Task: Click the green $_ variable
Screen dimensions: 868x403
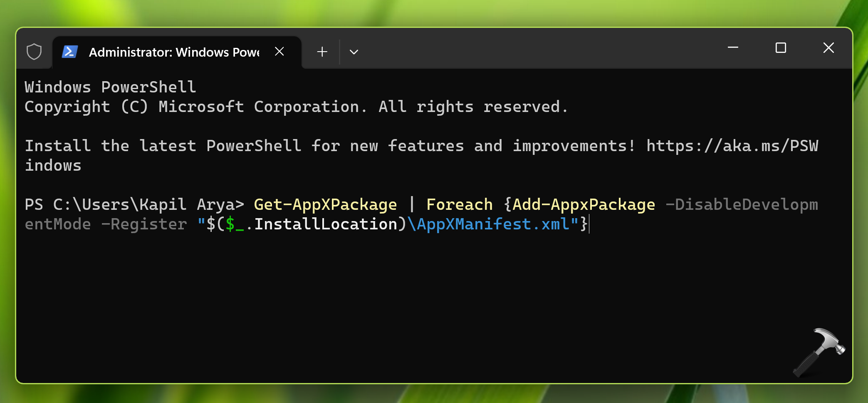Action: tap(235, 224)
